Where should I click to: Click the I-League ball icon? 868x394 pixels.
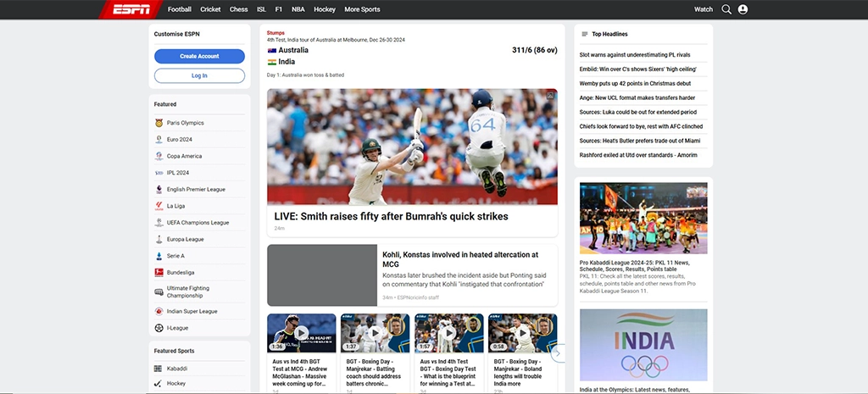tap(159, 328)
